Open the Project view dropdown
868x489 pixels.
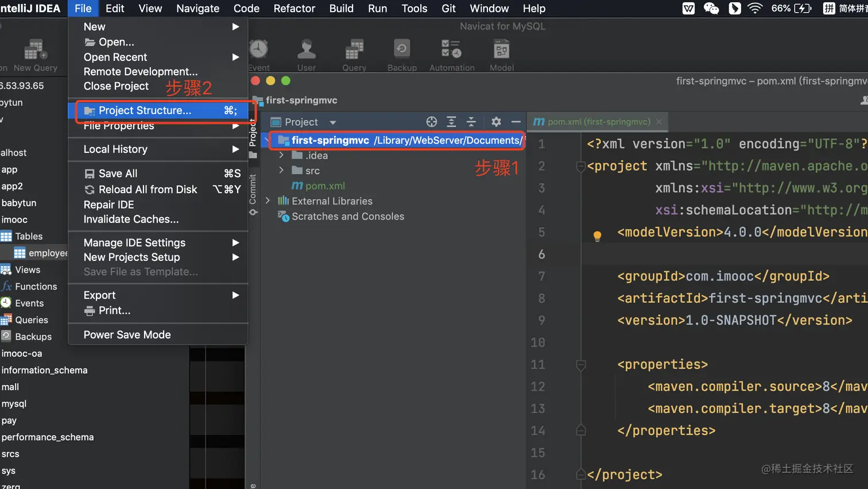point(332,122)
